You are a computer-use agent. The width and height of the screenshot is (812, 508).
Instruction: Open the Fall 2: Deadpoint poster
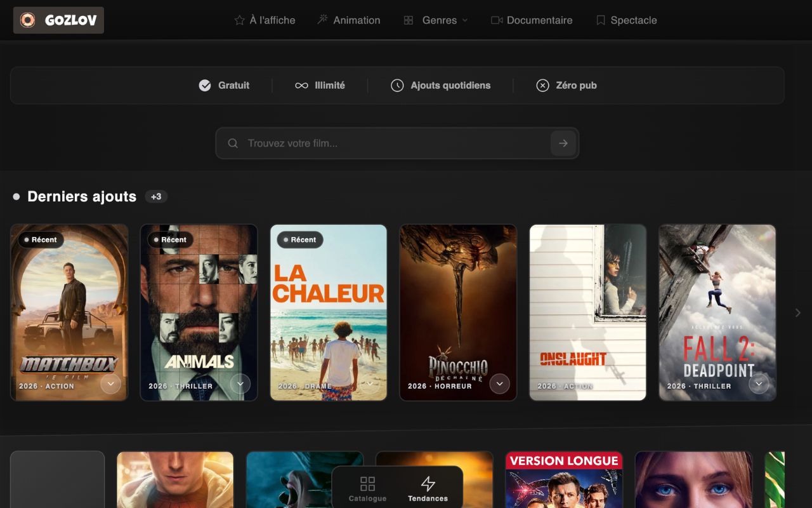717,312
